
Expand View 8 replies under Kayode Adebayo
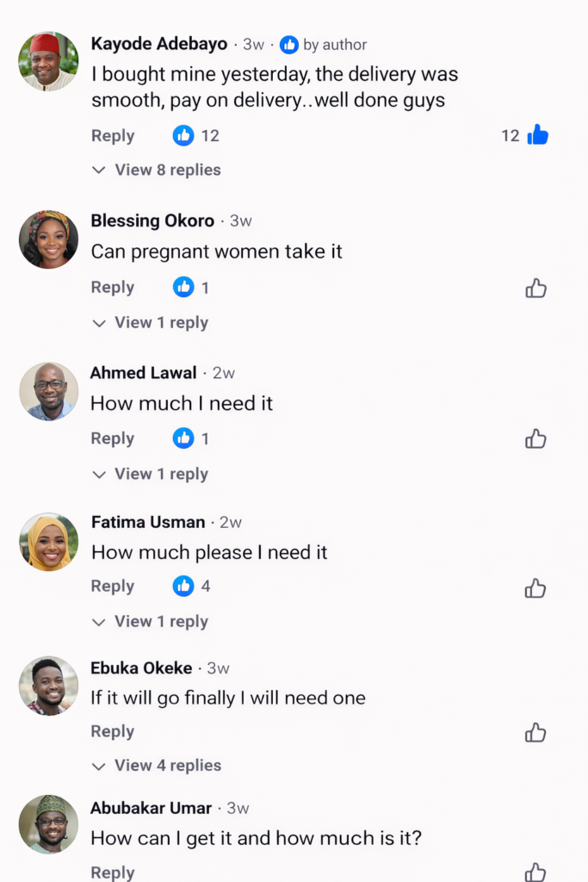pos(158,170)
